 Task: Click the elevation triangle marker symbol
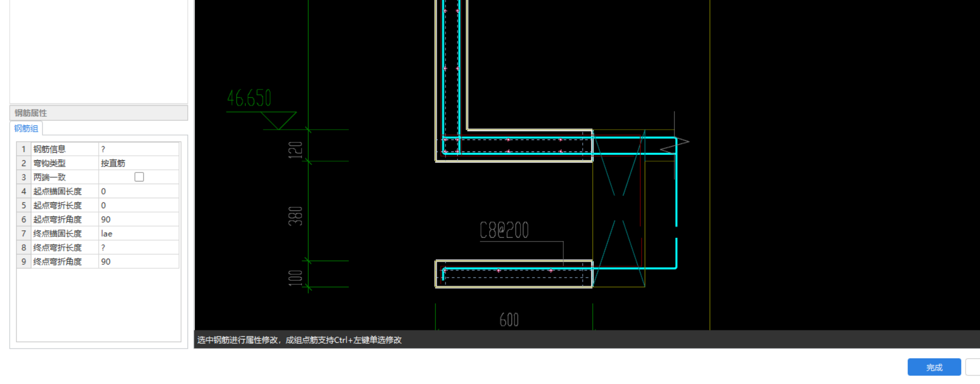click(x=279, y=121)
